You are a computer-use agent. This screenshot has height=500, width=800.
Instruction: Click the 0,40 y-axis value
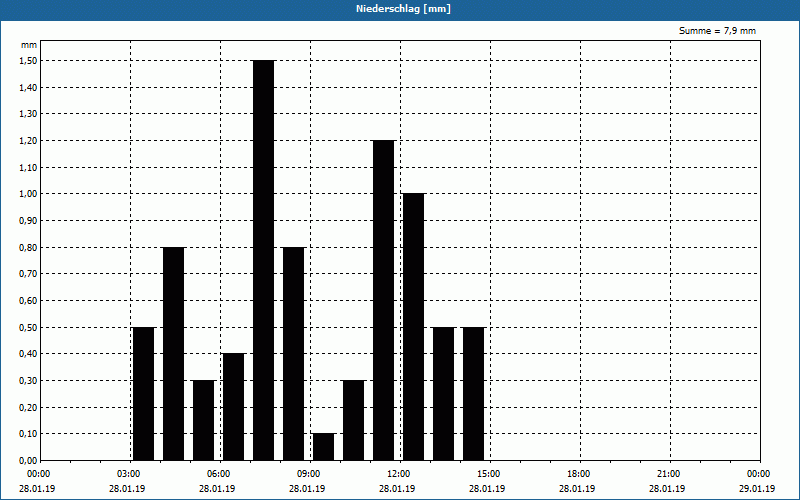point(28,354)
